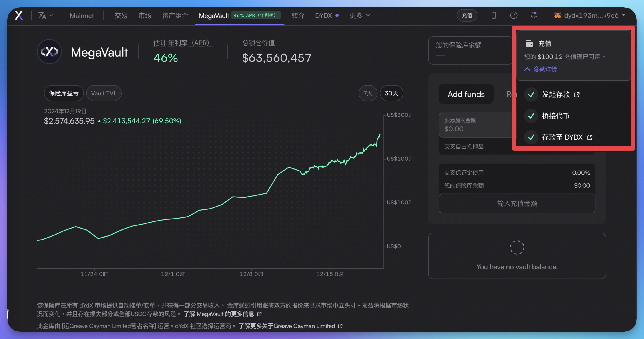This screenshot has height=339, width=644.
Task: Click the 您的 $100.12 充值现已可用 message
Action: click(x=564, y=57)
